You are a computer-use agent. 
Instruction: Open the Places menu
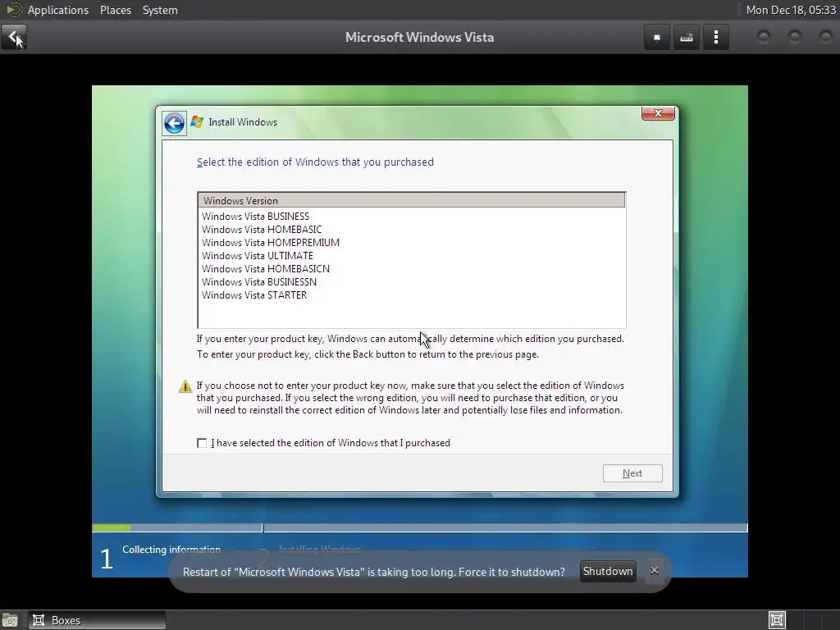[116, 10]
